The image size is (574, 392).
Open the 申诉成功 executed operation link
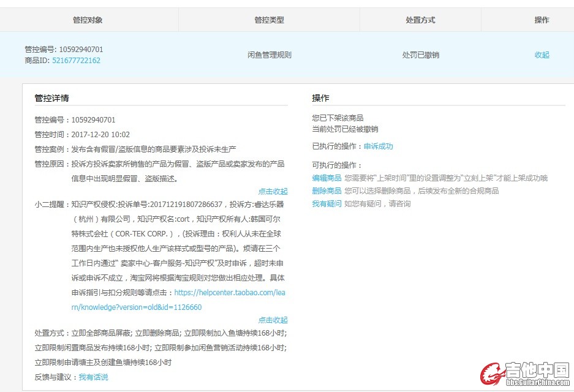tap(378, 146)
